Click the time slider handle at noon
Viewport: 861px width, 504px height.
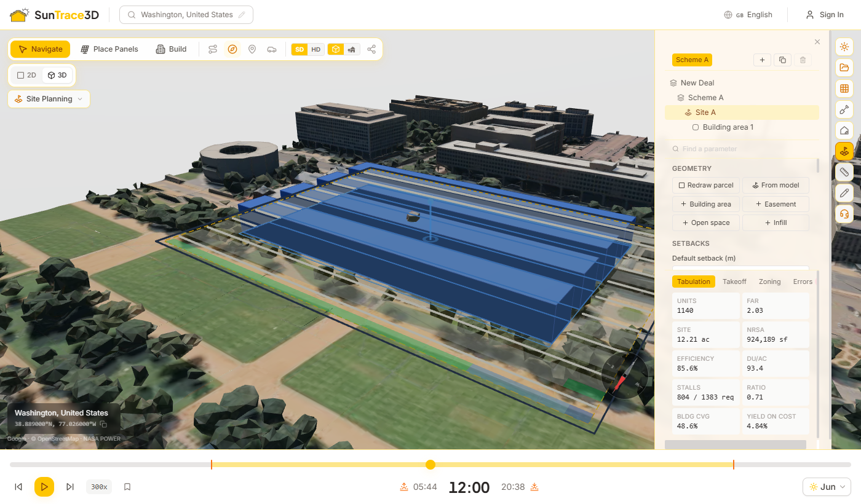coord(430,465)
